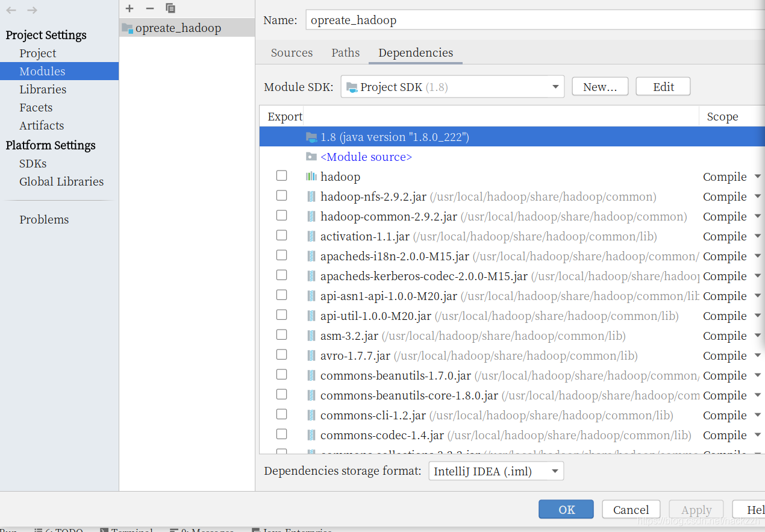Click the Scope column header

coord(722,117)
